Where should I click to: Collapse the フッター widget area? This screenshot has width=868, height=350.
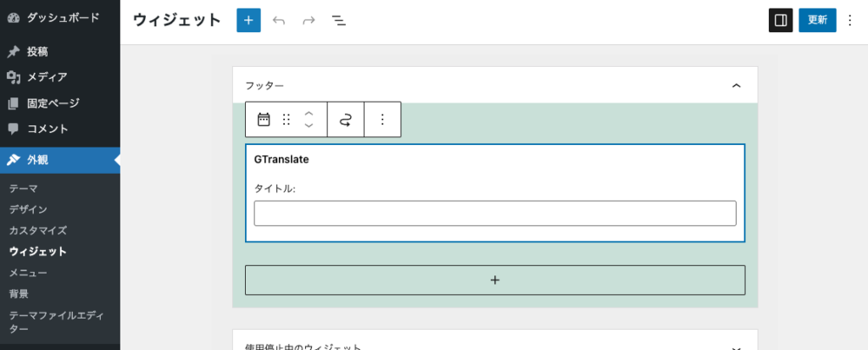click(x=736, y=86)
